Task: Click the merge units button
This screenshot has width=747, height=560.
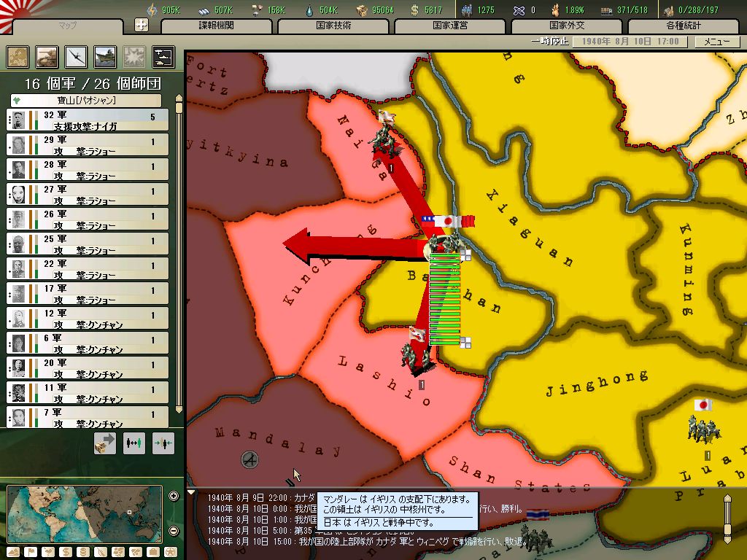Action: (x=163, y=443)
